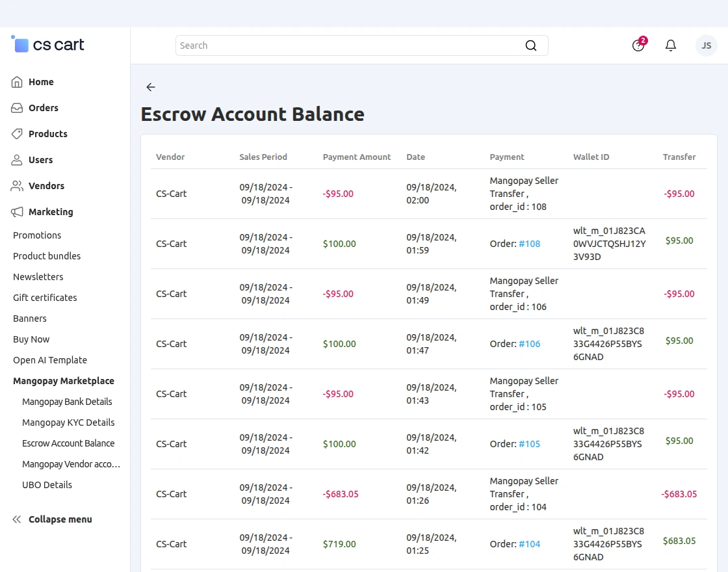
Task: Go back using the arrow icon
Action: [x=150, y=87]
